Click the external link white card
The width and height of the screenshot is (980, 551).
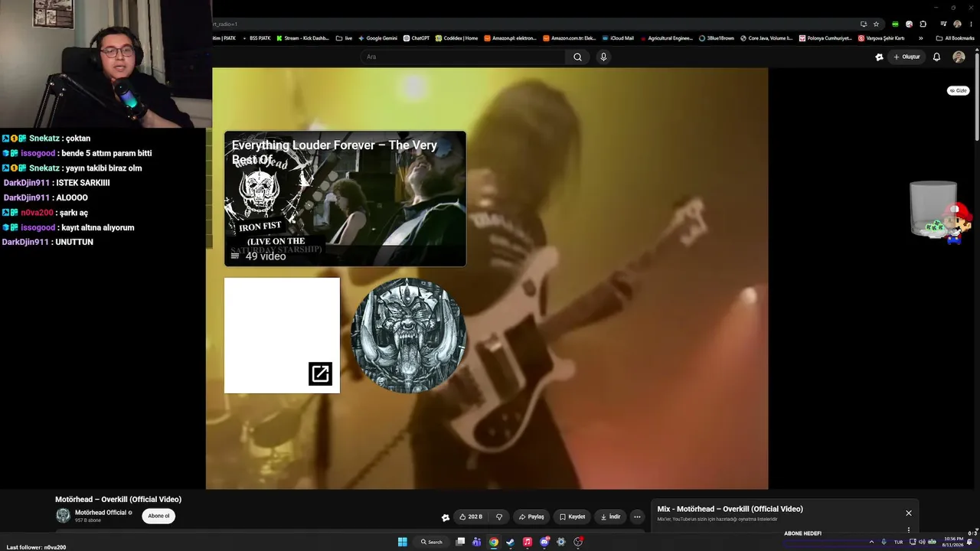point(282,335)
